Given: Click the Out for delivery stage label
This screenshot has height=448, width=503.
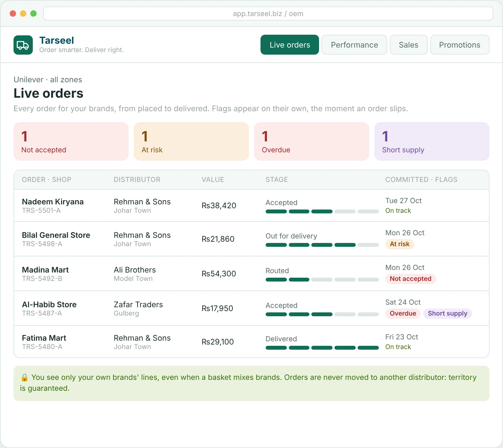Looking at the screenshot, I should click(291, 236).
